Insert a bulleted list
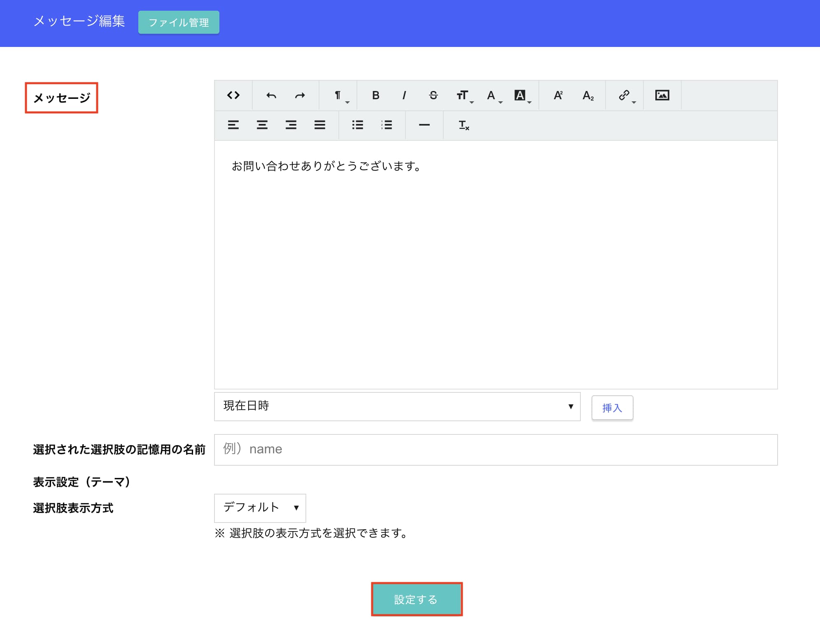 [x=358, y=125]
